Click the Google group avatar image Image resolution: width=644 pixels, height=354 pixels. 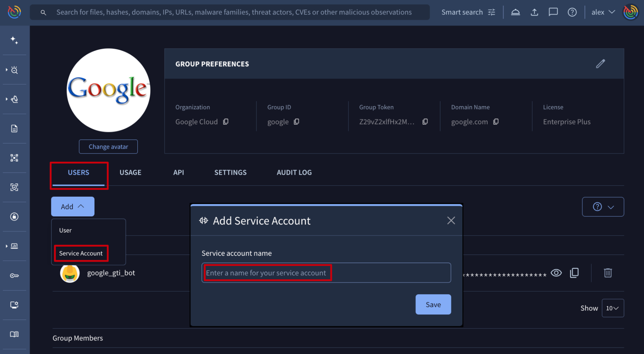108,90
